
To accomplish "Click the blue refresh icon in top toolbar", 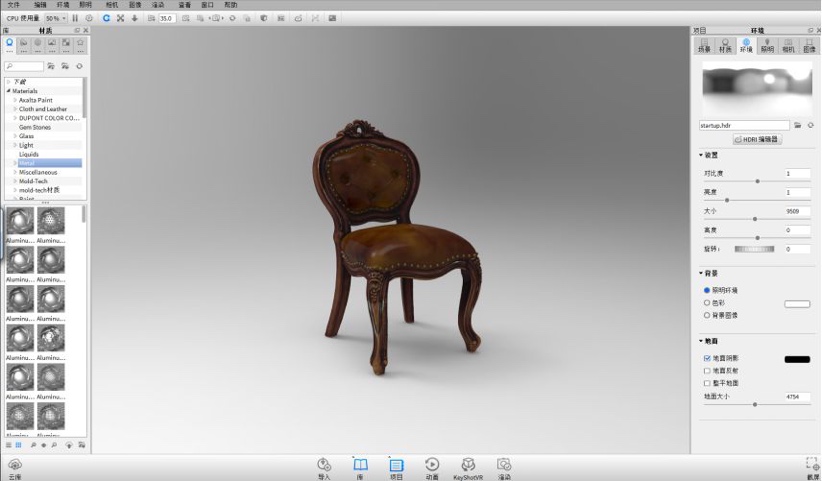I will coord(106,18).
